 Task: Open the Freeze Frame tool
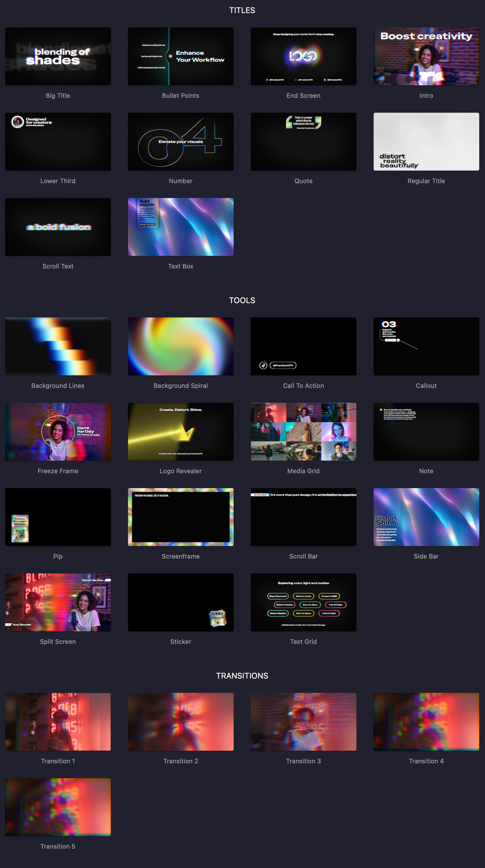coord(58,432)
